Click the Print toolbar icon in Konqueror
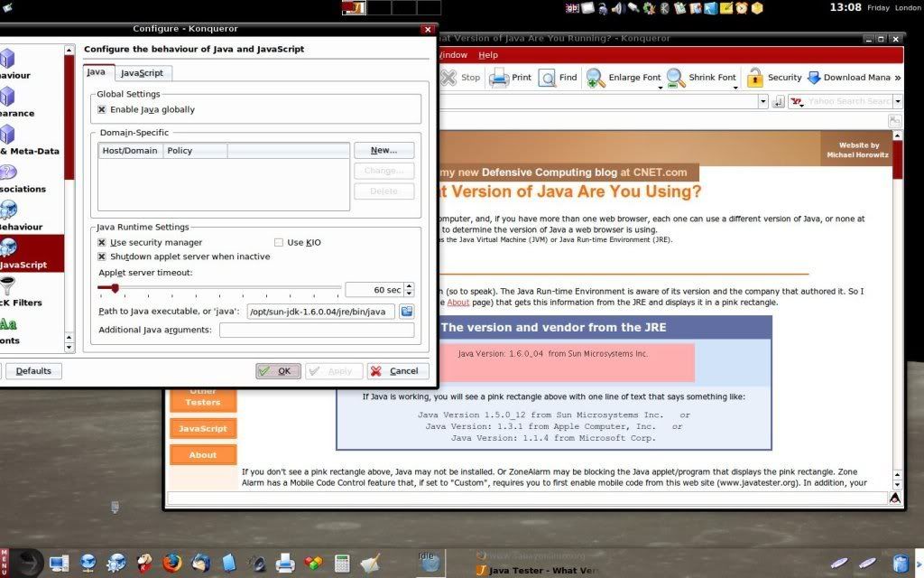924x578 pixels. click(498, 78)
